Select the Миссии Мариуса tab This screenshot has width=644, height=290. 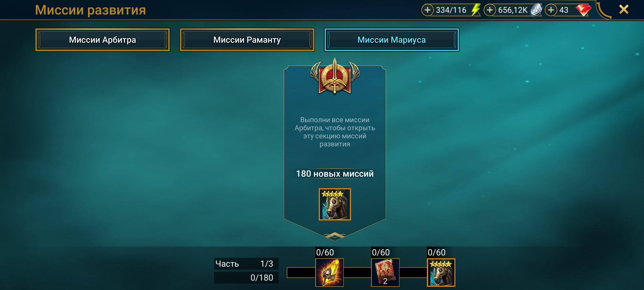[391, 40]
